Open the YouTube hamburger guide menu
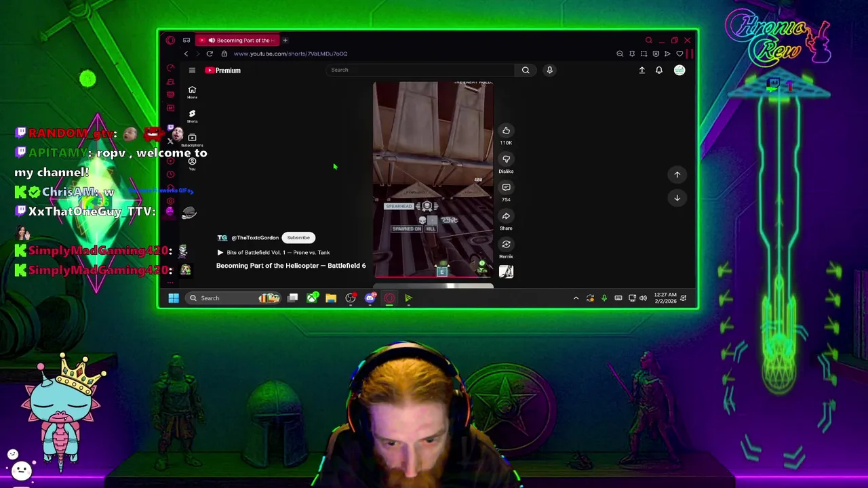Viewport: 868px width, 488px height. coord(192,70)
